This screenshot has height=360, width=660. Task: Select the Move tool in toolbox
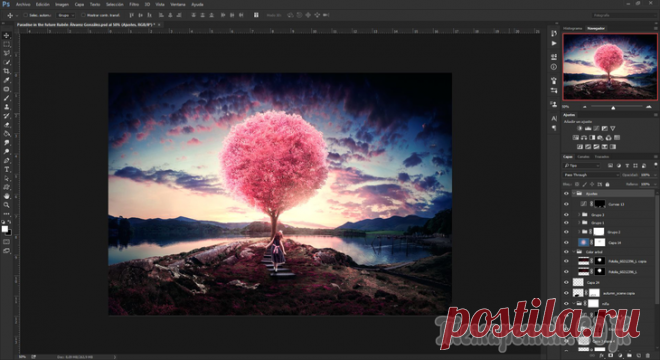pyautogui.click(x=6, y=35)
